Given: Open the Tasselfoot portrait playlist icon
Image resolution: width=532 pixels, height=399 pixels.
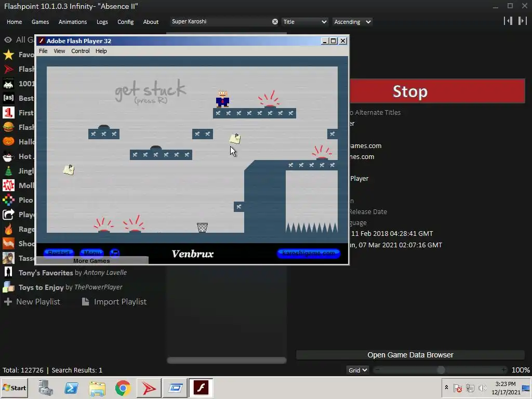Looking at the screenshot, I should pyautogui.click(x=8, y=258).
